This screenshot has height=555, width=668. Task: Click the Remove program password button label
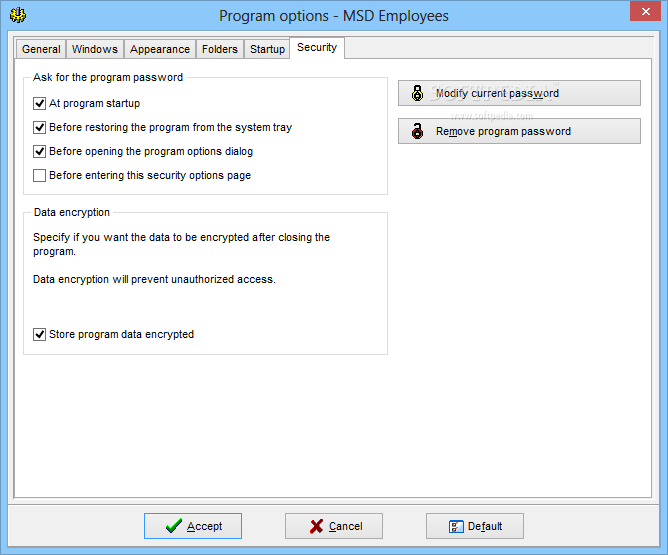(503, 131)
